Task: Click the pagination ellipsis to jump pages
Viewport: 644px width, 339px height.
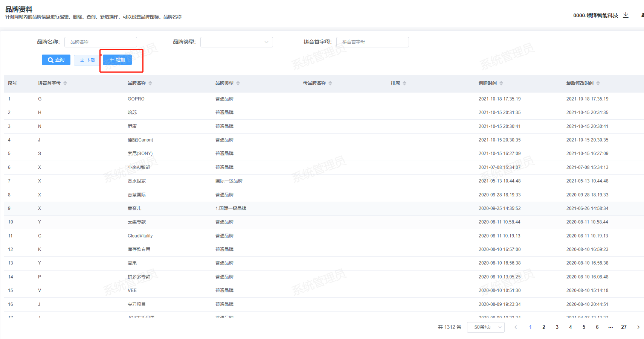Action: pos(610,327)
